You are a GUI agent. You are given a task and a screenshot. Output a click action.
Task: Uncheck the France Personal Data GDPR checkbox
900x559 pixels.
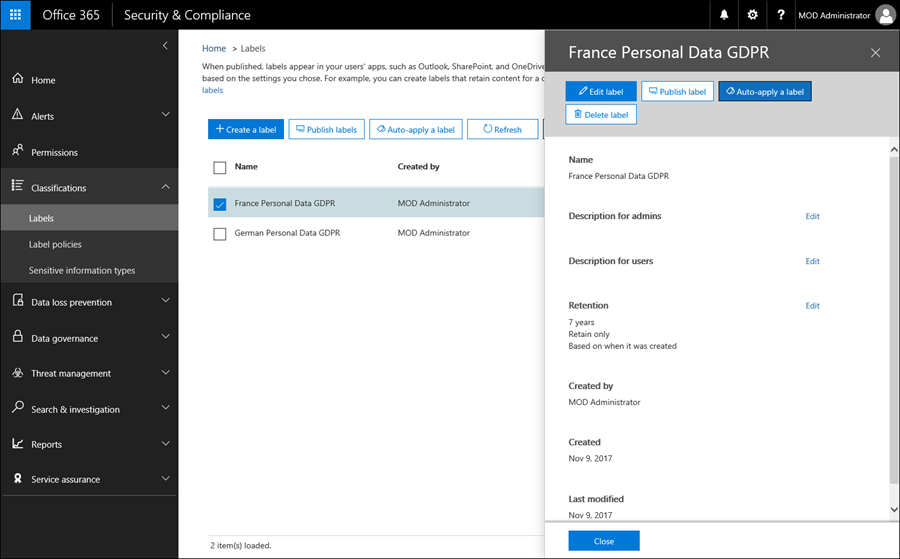click(220, 204)
